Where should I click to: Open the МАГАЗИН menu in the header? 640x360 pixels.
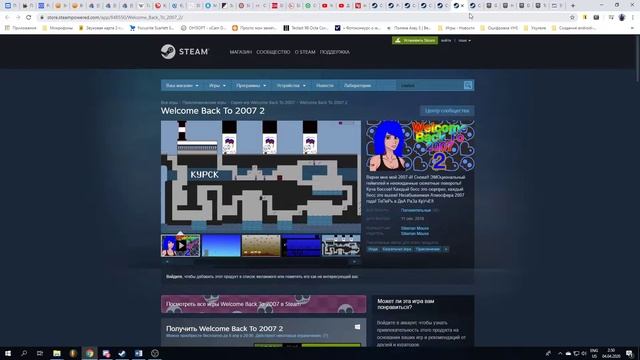pyautogui.click(x=240, y=52)
